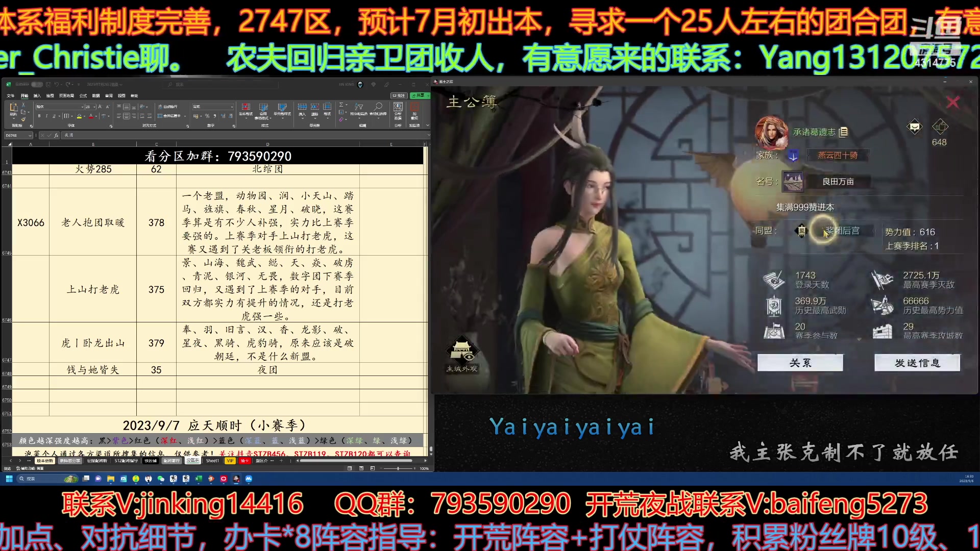Switch to the 页面布局 (Page Layout) ribbon tab
Screen dimensions: 980x551
pyautogui.click(x=66, y=95)
